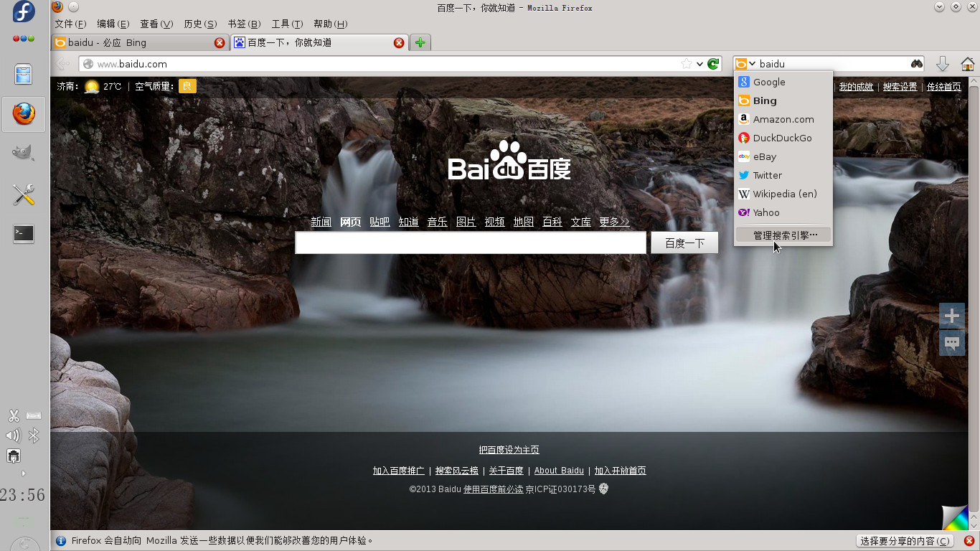The height and width of the screenshot is (551, 980).
Task: Dismiss the notification bar with red X
Action: pyautogui.click(x=969, y=541)
